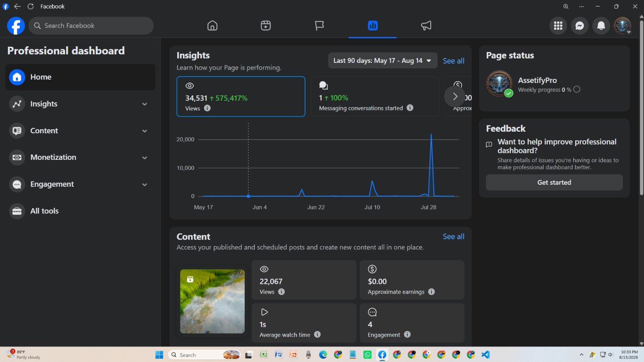Image resolution: width=644 pixels, height=362 pixels.
Task: Click the $0.00 Approximate earnings card
Action: coord(412,280)
